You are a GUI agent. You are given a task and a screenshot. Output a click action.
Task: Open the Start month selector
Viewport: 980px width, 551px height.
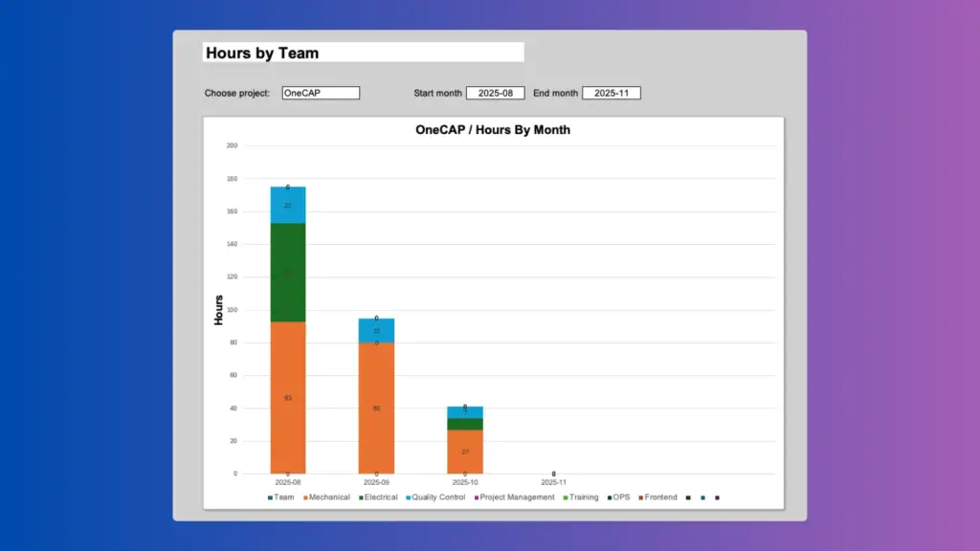click(x=497, y=93)
